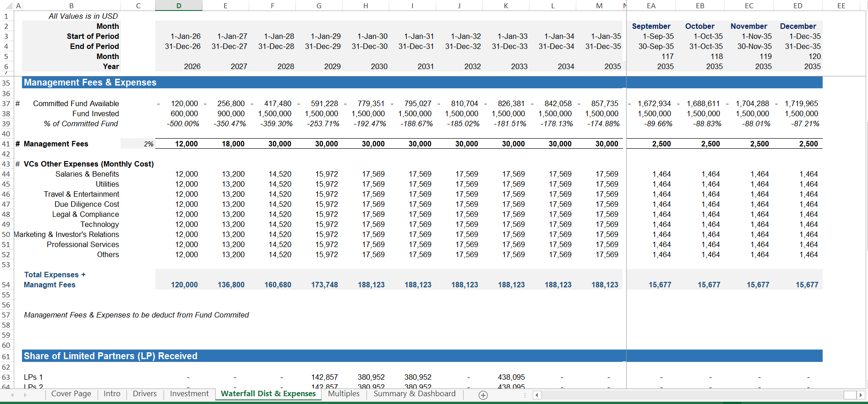Open the Investment sheet tab
Image resolution: width=868 pixels, height=404 pixels.
[x=189, y=394]
